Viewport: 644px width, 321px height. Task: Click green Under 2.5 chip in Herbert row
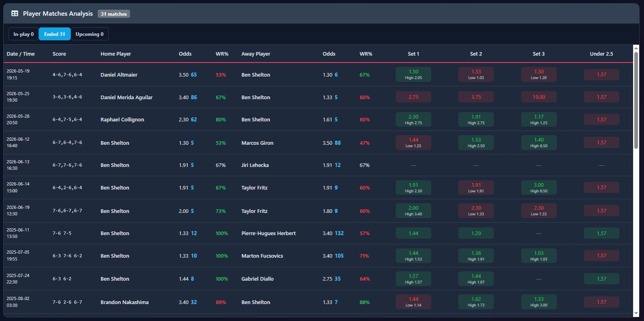(x=601, y=233)
